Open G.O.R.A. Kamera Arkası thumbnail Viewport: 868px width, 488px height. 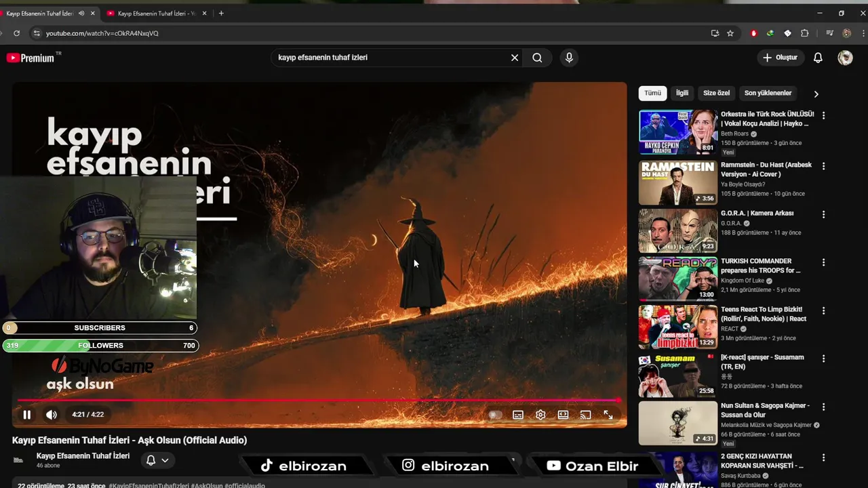click(x=677, y=230)
